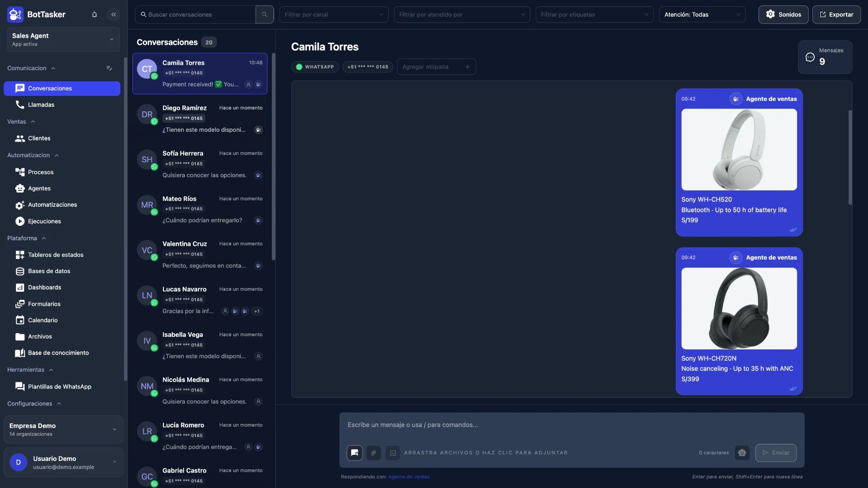Screen dimensions: 868x488
Task: Open the Filtrar por etiquetas dropdown
Action: coord(594,15)
